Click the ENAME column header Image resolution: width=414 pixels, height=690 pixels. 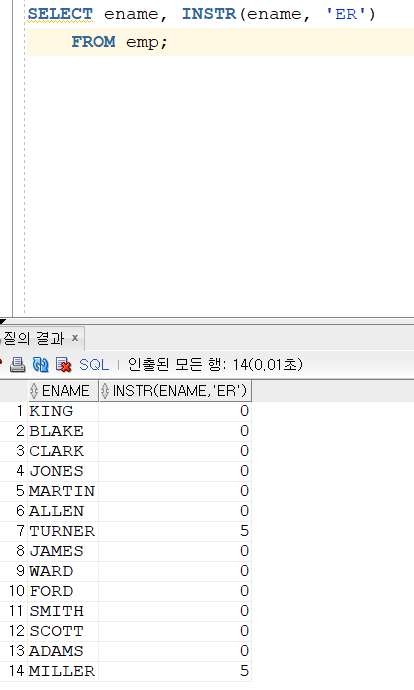click(63, 391)
